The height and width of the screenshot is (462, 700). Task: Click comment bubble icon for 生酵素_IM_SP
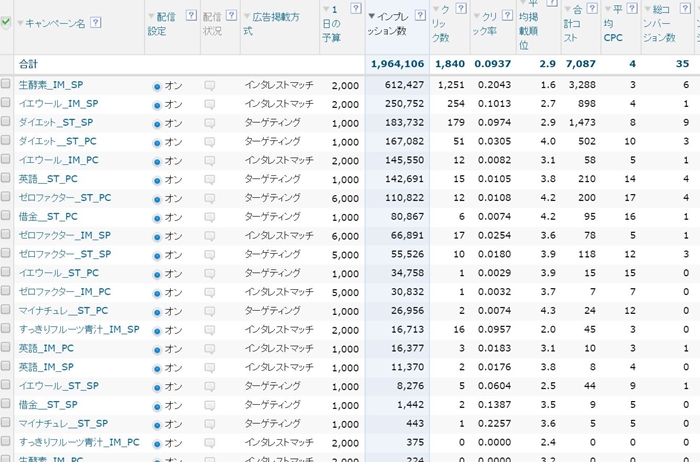pos(209,86)
